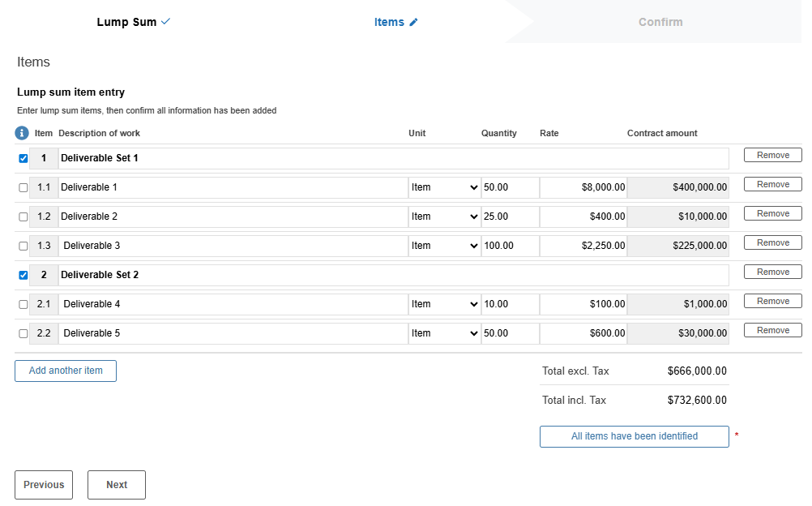Edit the Deliverable 5 description field
The width and height of the screenshot is (812, 506).
click(x=233, y=333)
